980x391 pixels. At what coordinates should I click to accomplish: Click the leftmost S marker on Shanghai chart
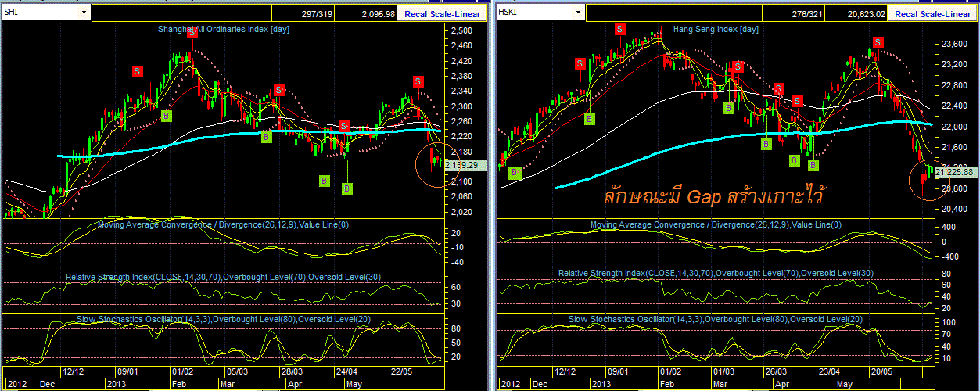pos(137,70)
